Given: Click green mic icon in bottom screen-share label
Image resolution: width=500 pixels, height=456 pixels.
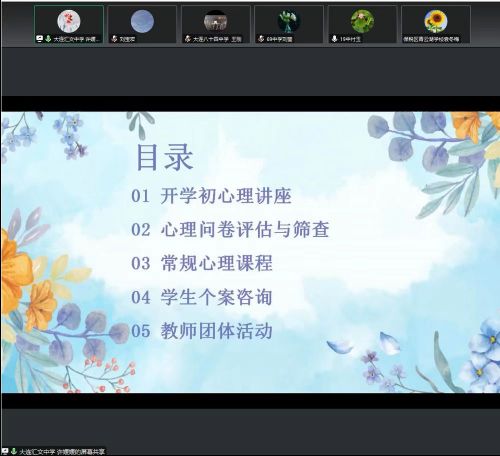Looking at the screenshot, I should point(14,451).
